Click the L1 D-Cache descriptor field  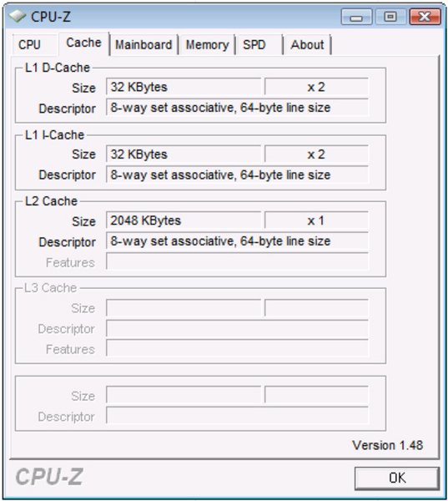tap(237, 108)
